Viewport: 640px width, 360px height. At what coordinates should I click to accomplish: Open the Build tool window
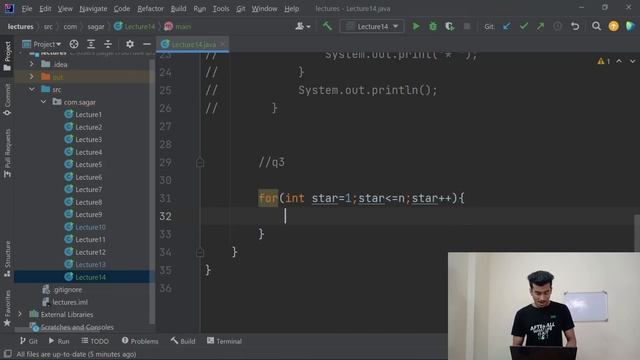183,341
